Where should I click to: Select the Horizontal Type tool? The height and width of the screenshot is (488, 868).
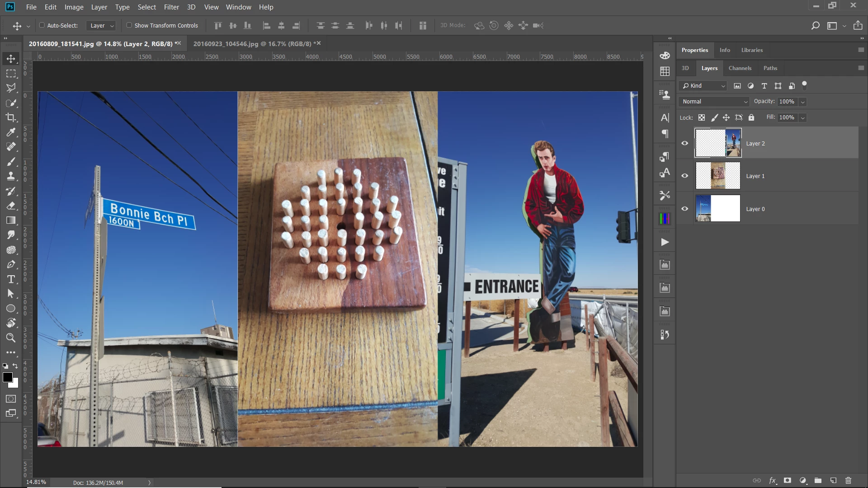click(x=11, y=279)
